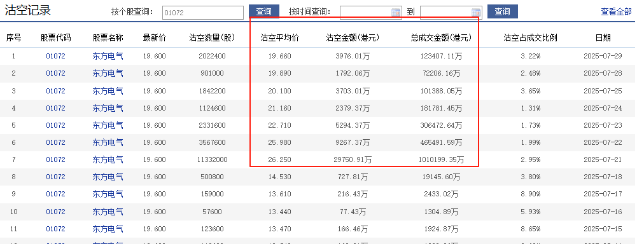Click the 查询 button for time range search
The width and height of the screenshot is (644, 244).
502,11
